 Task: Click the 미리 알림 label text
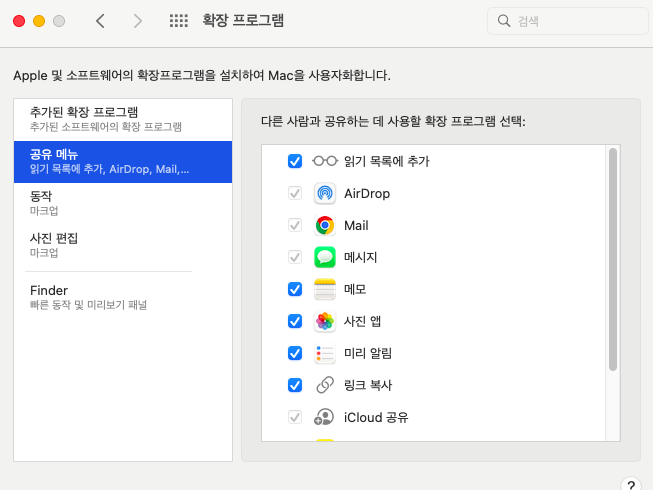tap(368, 353)
